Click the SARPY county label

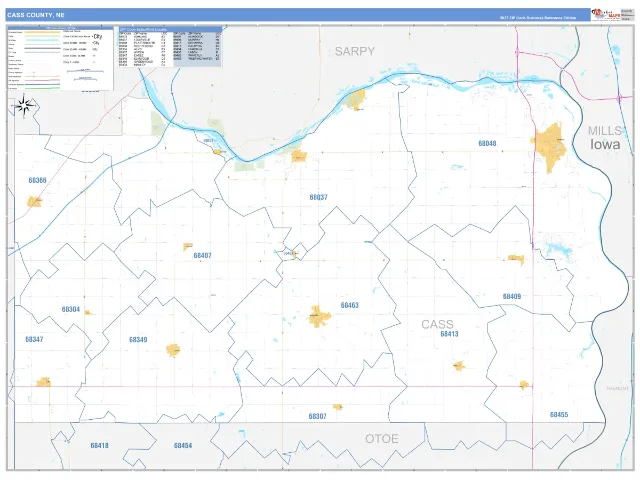[x=355, y=51]
